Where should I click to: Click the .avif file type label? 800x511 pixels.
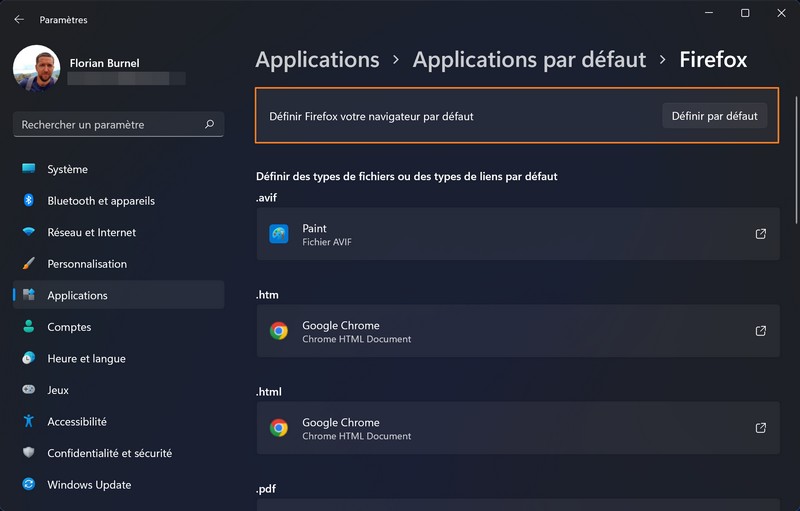(x=266, y=197)
